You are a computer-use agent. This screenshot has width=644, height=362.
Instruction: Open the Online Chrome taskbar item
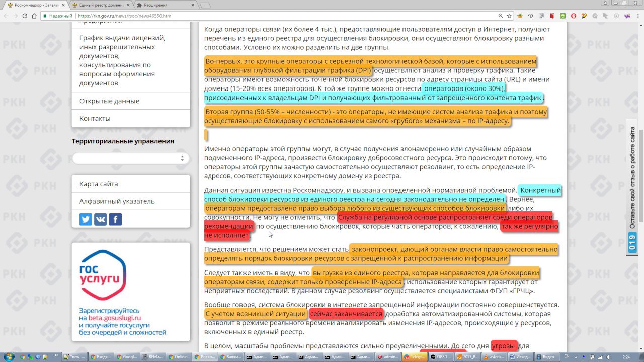(x=179, y=357)
